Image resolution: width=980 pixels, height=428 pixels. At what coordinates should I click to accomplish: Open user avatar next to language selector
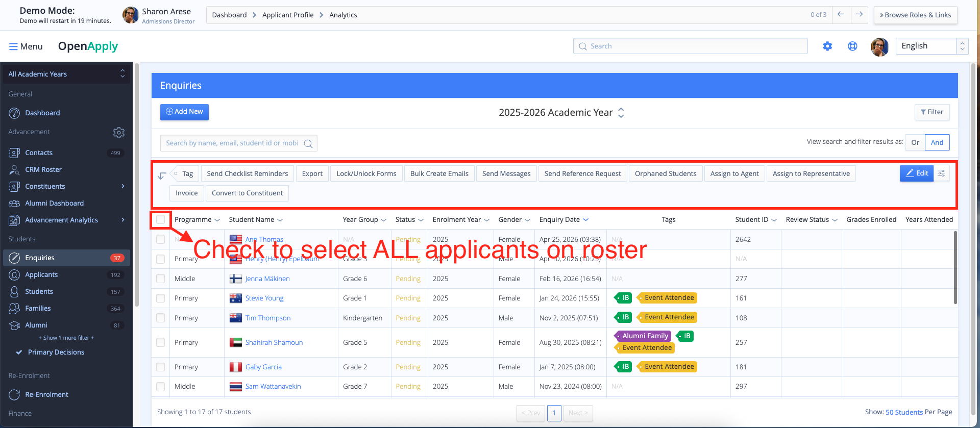point(879,46)
